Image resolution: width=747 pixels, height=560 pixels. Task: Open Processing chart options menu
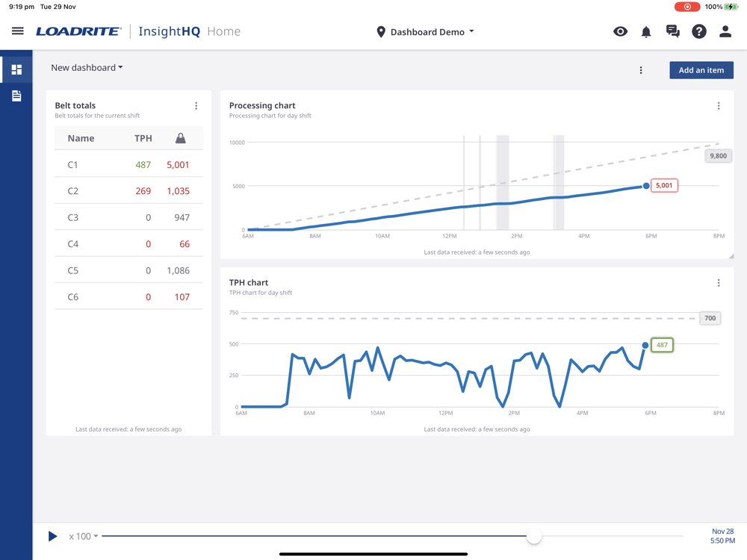pos(719,106)
